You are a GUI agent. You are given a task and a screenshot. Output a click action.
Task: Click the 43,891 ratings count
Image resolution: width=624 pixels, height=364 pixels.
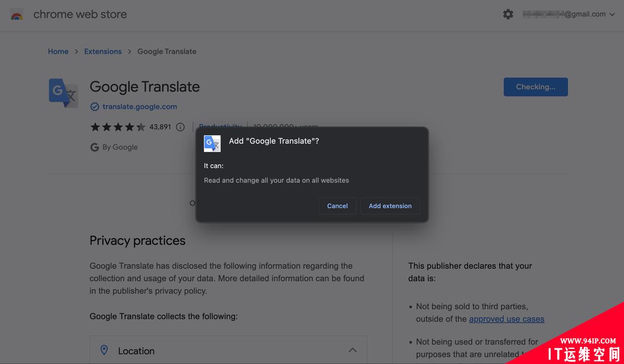tap(160, 127)
